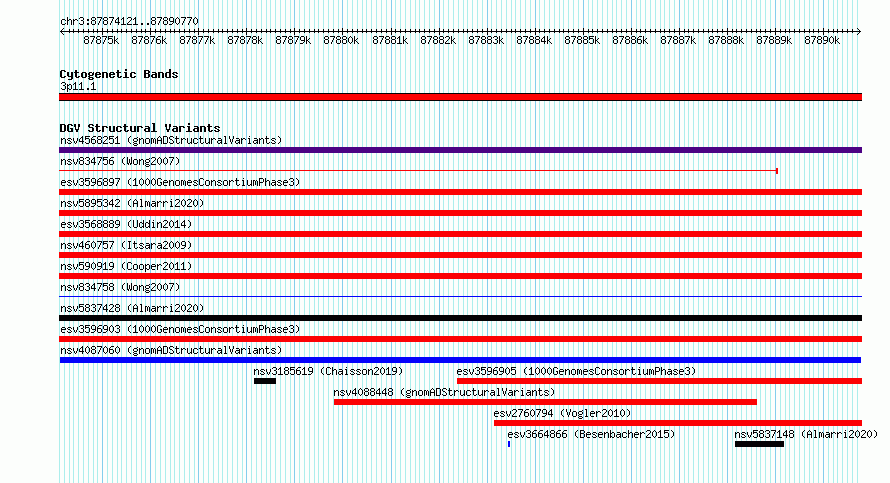Open nsv590919 (Cooper2011) variant label
This screenshot has height=483, width=890.
click(x=126, y=267)
